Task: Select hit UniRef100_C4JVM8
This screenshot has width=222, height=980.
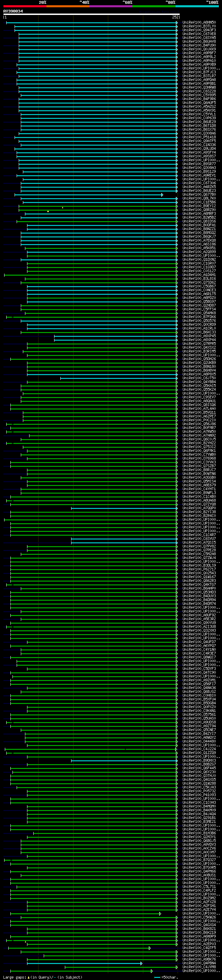Action: pyautogui.click(x=199, y=967)
